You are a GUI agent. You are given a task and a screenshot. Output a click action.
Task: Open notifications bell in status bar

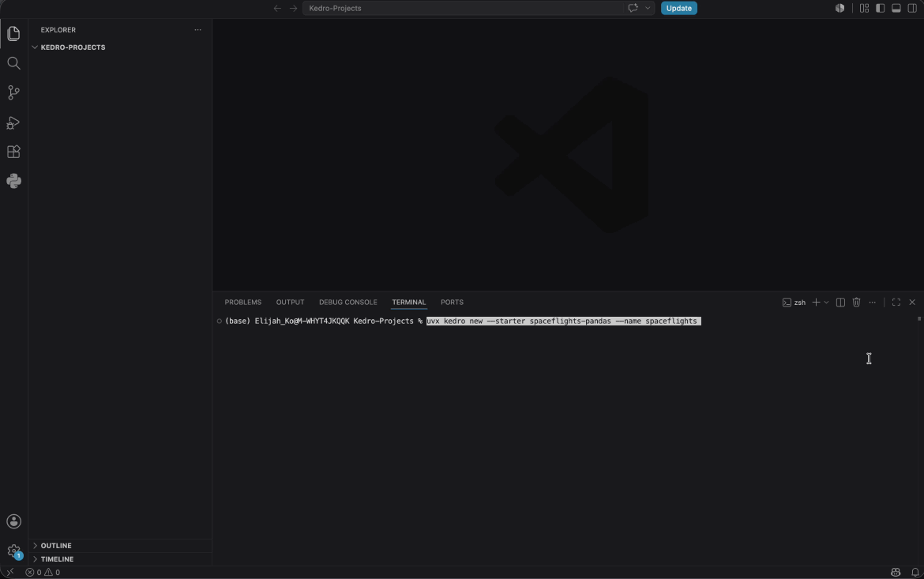915,573
